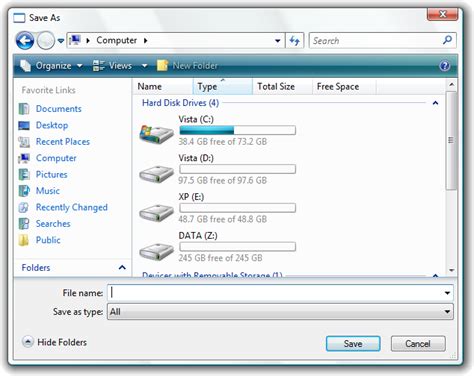Open the Save as type dropdown
This screenshot has width=474, height=376.
coord(280,312)
